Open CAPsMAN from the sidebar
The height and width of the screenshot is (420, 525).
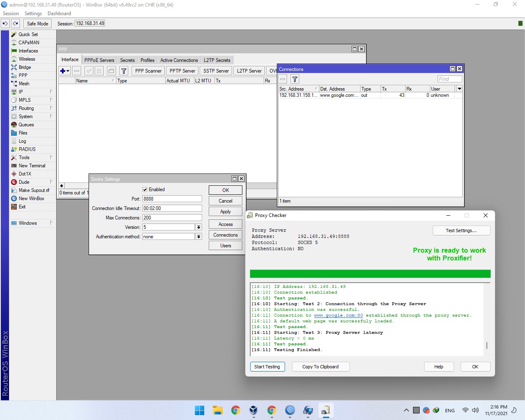click(x=29, y=43)
